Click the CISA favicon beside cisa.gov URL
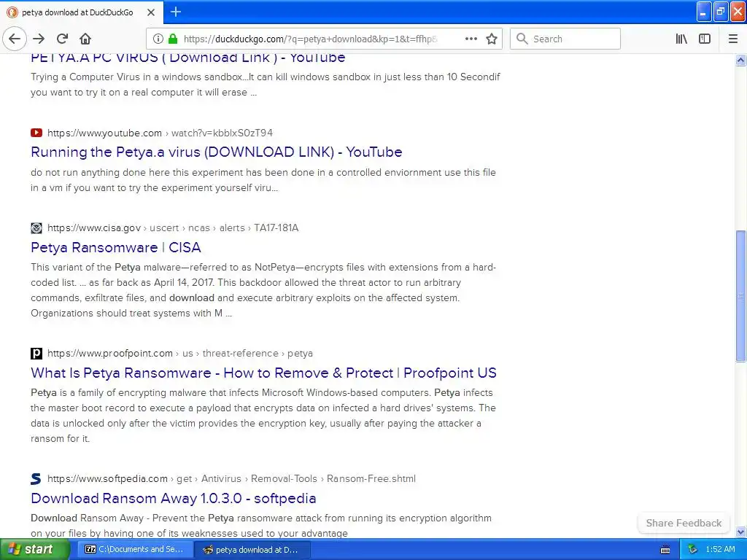Image resolution: width=747 pixels, height=560 pixels. 36,227
